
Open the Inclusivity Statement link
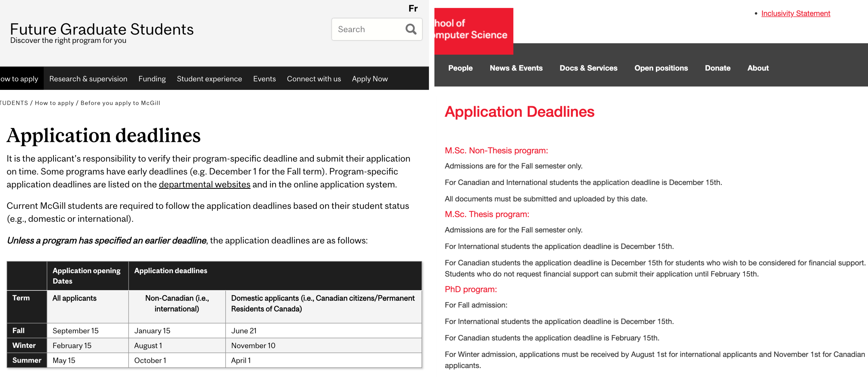click(x=796, y=14)
